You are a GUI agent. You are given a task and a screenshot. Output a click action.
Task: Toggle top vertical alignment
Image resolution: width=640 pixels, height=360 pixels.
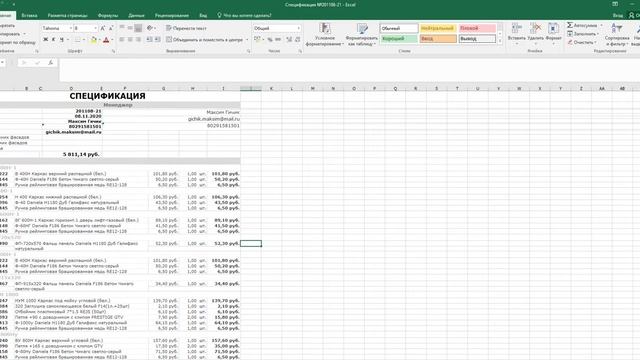[122, 28]
